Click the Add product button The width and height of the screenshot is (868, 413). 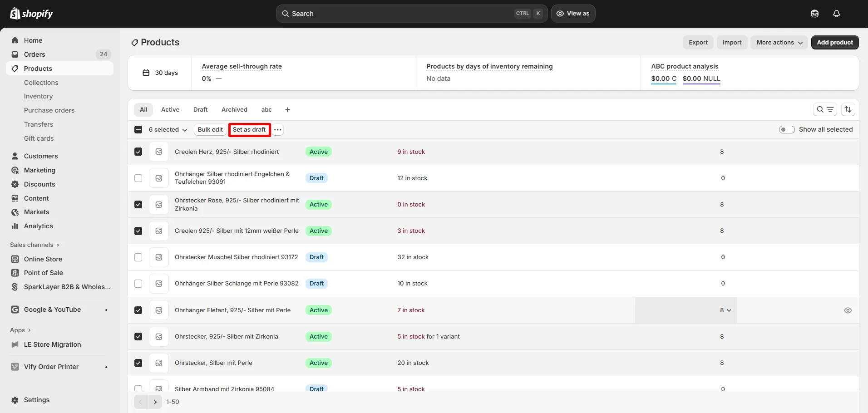pos(834,42)
